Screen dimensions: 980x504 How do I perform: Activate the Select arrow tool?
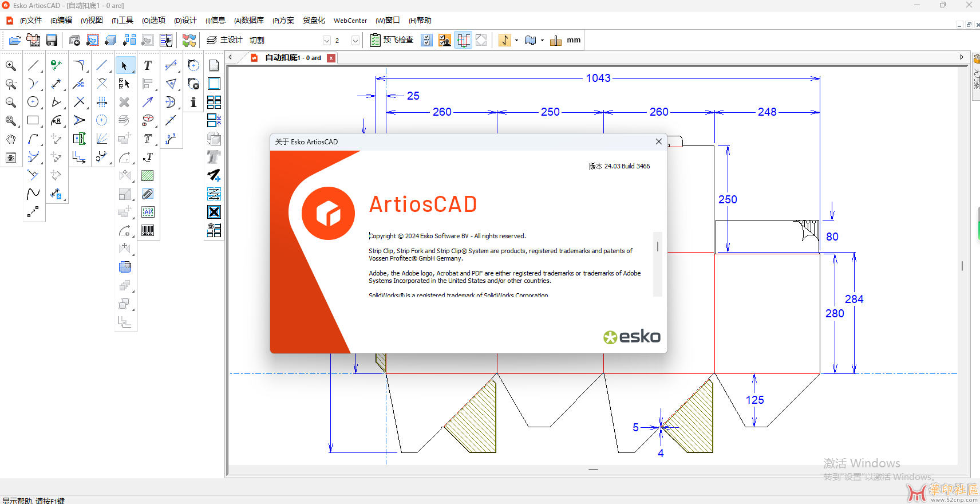(125, 65)
